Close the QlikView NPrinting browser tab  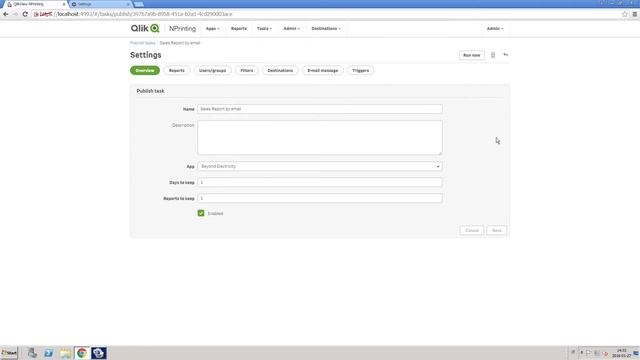coord(64,4)
